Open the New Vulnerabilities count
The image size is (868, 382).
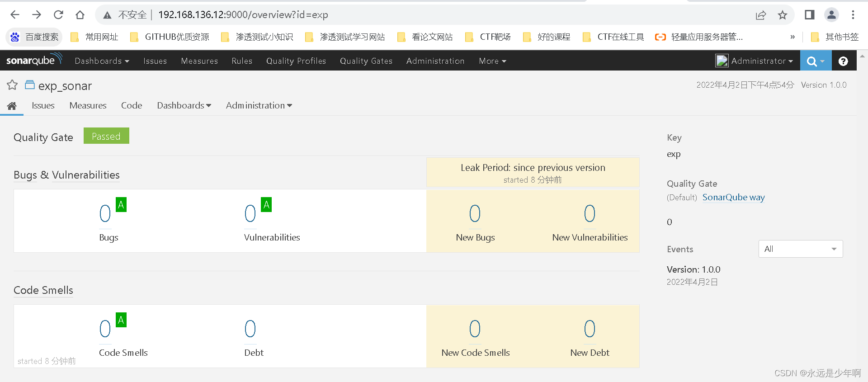click(590, 213)
